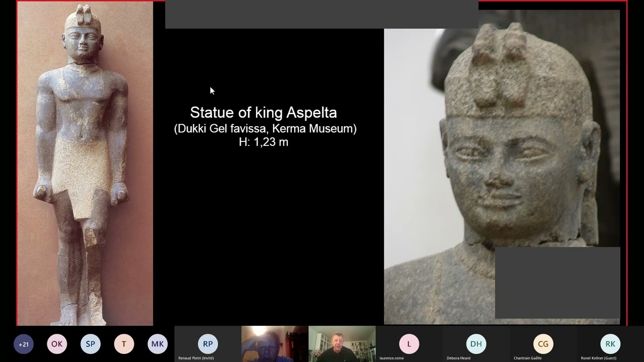The image size is (644, 362).
Task: Select Renaud Pietri (Invité) RP avatar
Action: click(x=208, y=344)
